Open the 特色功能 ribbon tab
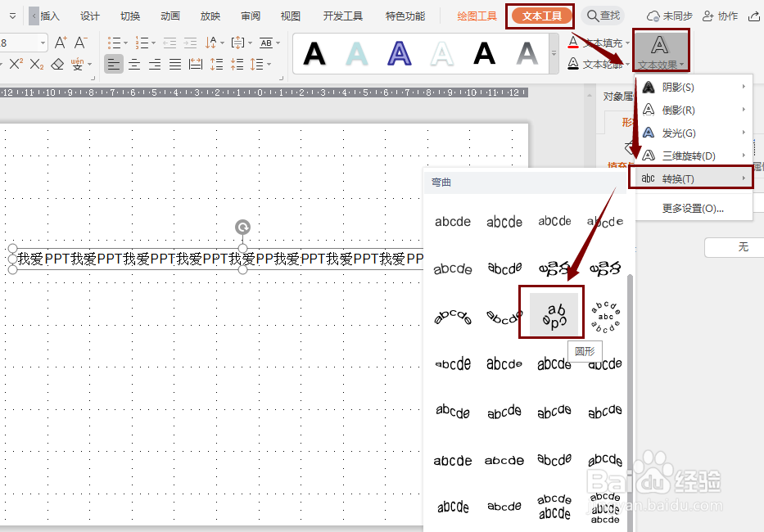This screenshot has height=532, width=764. tap(405, 16)
